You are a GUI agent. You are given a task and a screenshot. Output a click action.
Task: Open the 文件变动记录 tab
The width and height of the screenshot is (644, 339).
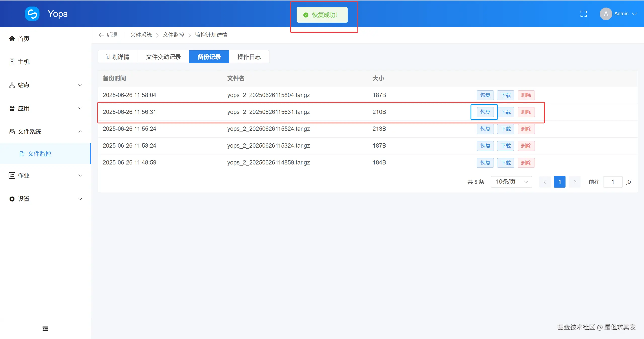[163, 57]
